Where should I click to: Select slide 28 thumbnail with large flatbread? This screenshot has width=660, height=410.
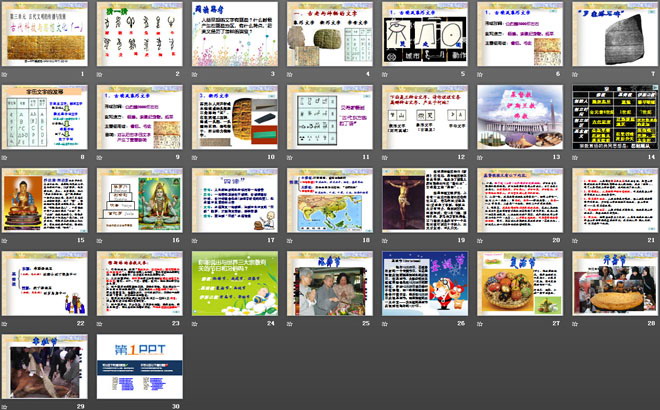tap(615, 284)
